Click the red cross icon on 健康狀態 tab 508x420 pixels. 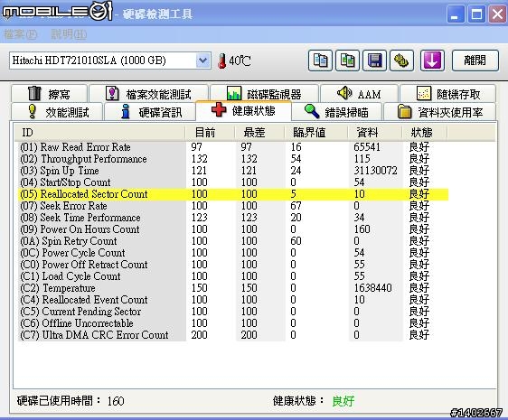click(x=219, y=109)
